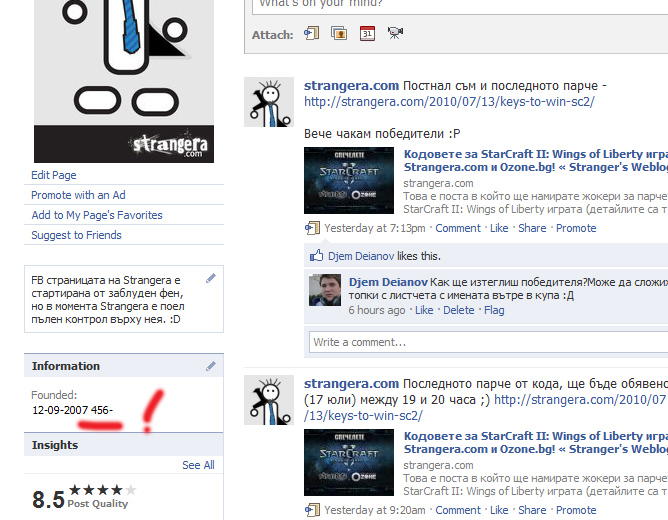Select Add to My Page's Favorites
Viewport: 668px width, 520px height.
click(x=97, y=215)
